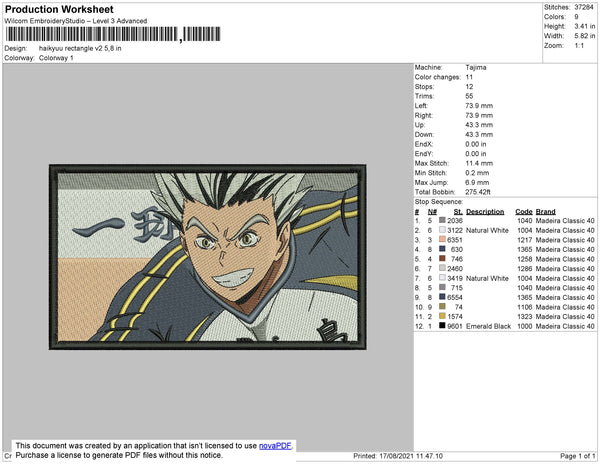Click the 'Colorway 1' value
The height and width of the screenshot is (464, 600).
[x=56, y=58]
